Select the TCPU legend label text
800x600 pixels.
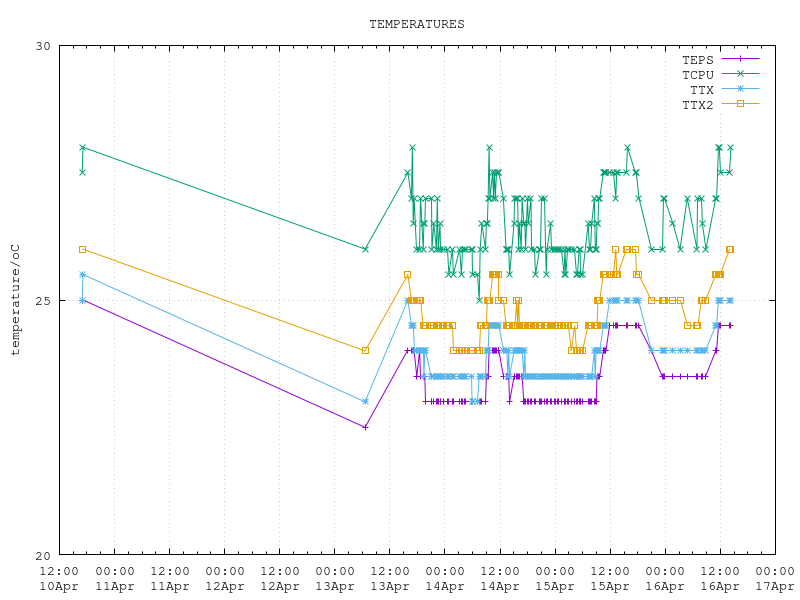[697, 75]
